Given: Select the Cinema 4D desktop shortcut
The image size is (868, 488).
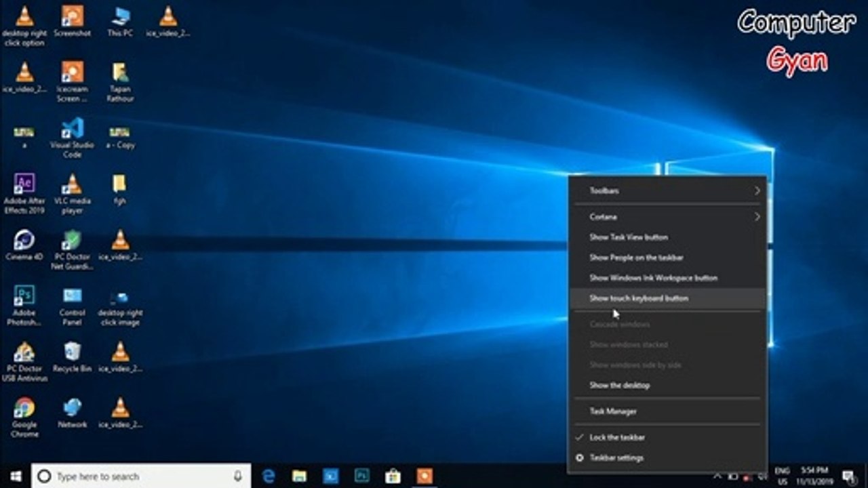Looking at the screenshot, I should click(x=24, y=245).
